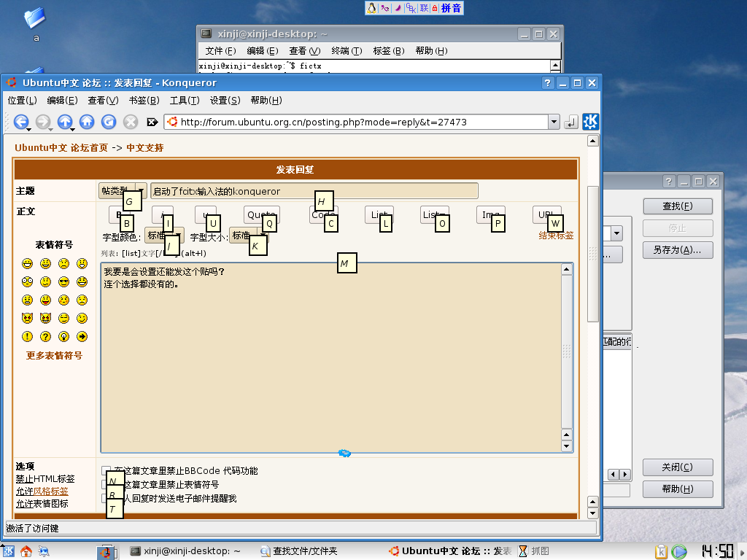Switch to the xinji@xinji-desktop taskbar entry
The image size is (747, 560).
coord(186,551)
